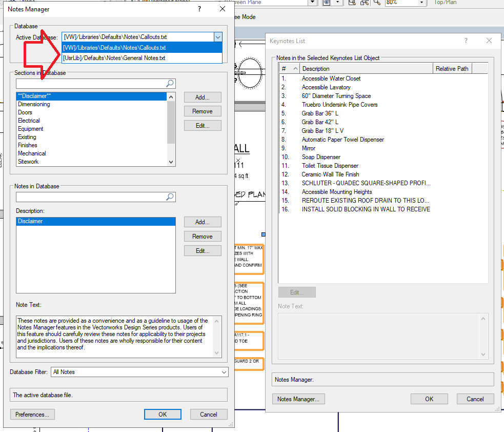Select keynote 5, Grab Bar 36" L

pos(320,113)
